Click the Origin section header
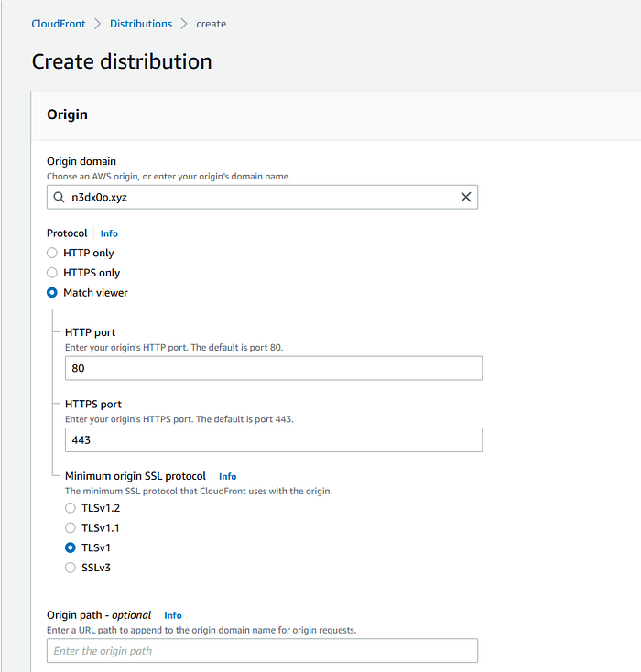 point(67,114)
